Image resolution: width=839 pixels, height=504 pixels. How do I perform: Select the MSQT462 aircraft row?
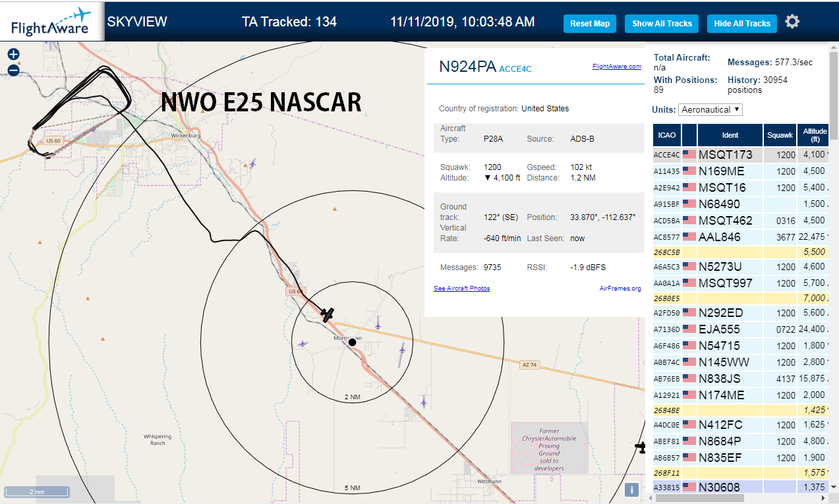point(740,221)
